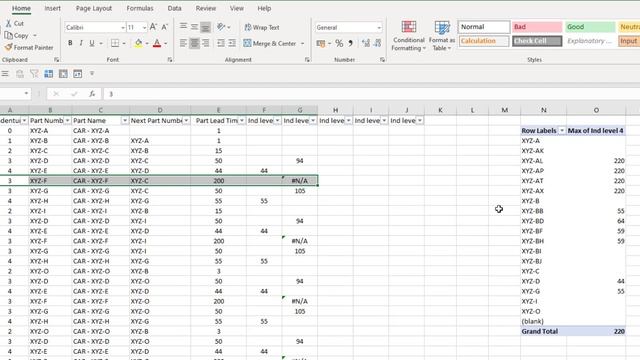Apply comma style
Image resolution: width=640 pixels, height=360 pixels.
pos(351,43)
